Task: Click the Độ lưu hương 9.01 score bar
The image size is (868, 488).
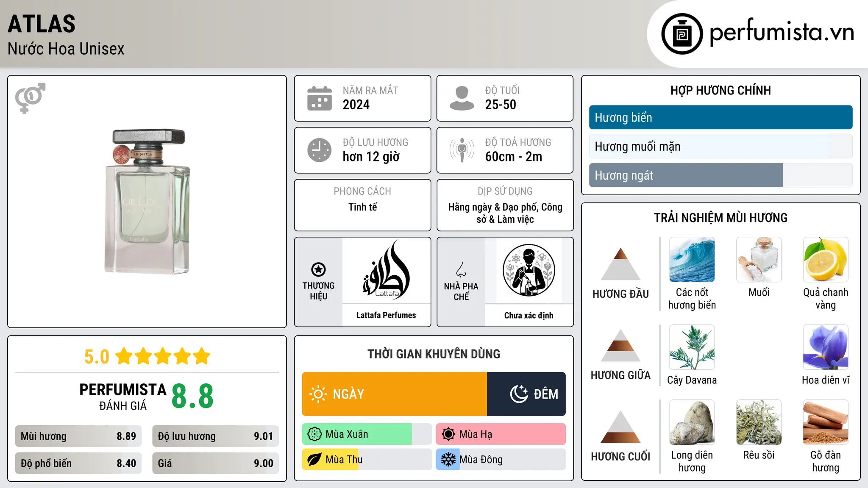Action: tap(216, 436)
